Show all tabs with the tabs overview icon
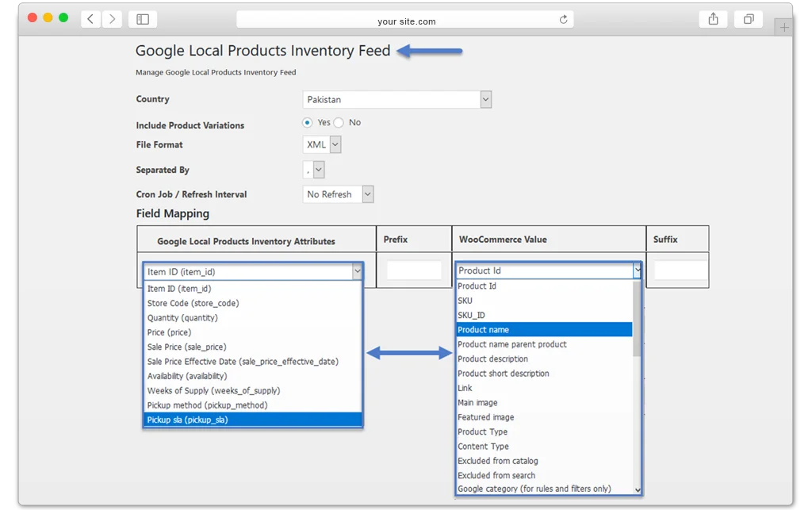812x510 pixels. [x=749, y=19]
